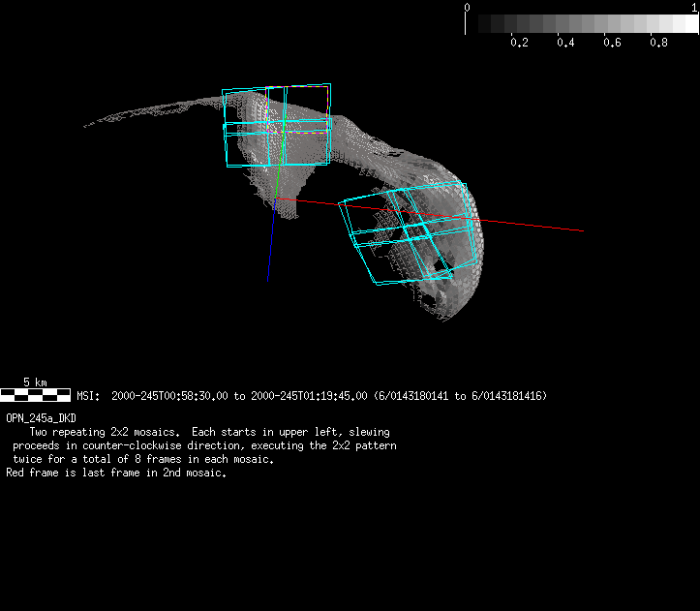Click the upper-left cyan 2x2 mosaic frame
The image size is (700, 611).
click(x=277, y=126)
